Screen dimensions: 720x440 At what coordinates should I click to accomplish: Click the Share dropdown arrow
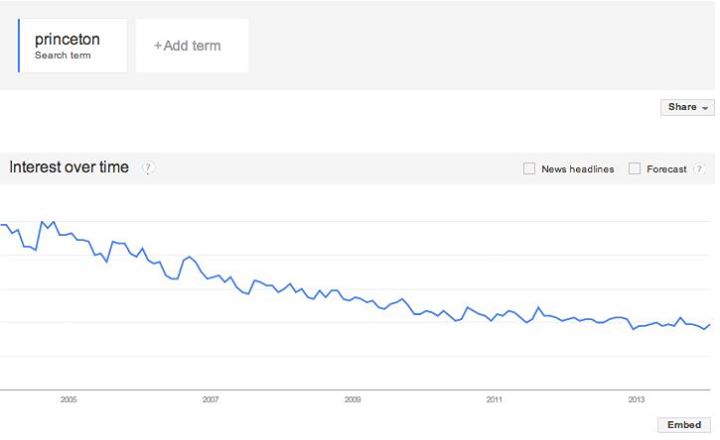click(705, 107)
